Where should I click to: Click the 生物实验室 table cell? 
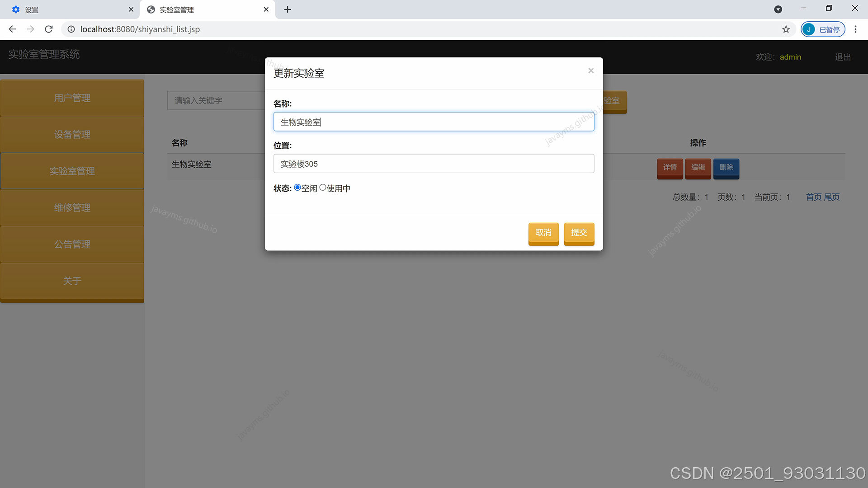click(x=191, y=164)
